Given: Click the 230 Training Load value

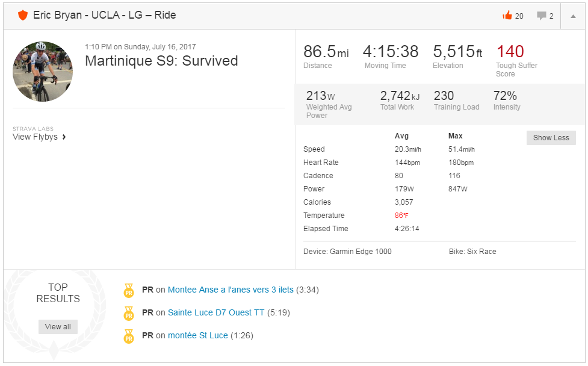Looking at the screenshot, I should [444, 96].
